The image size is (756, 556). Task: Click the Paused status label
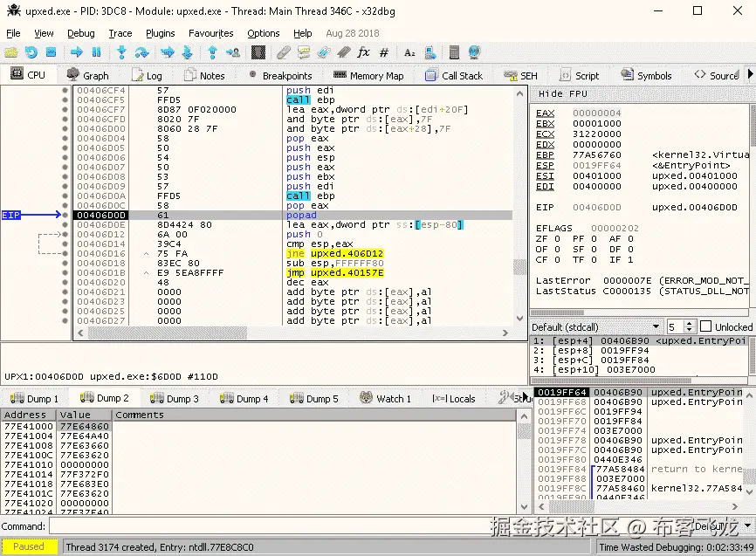[x=29, y=547]
